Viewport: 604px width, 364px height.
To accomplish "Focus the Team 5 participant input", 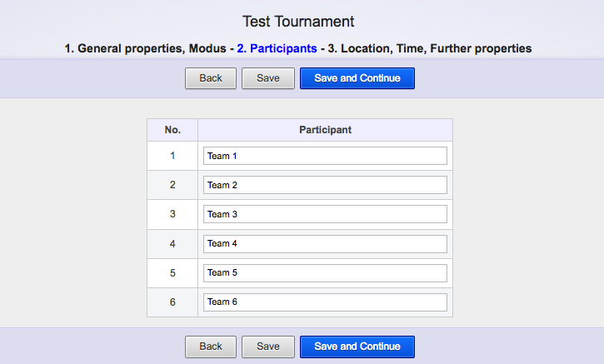I will pos(325,272).
